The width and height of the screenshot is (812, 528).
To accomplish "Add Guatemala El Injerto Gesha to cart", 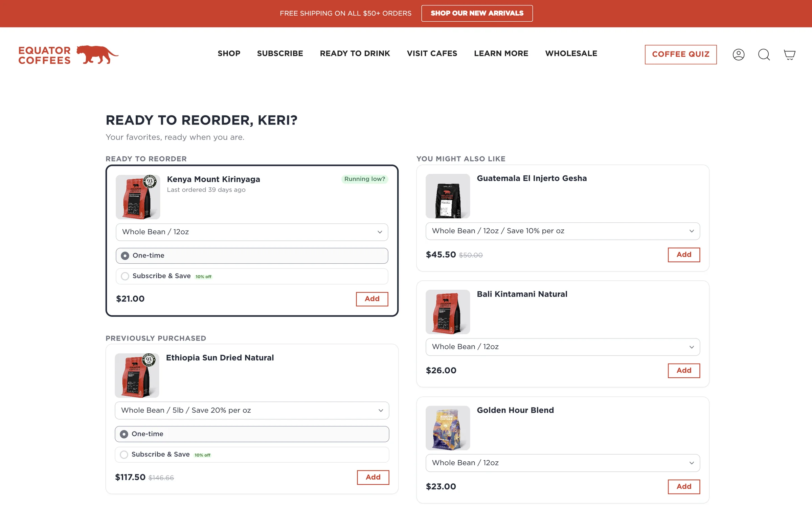I will (x=684, y=255).
